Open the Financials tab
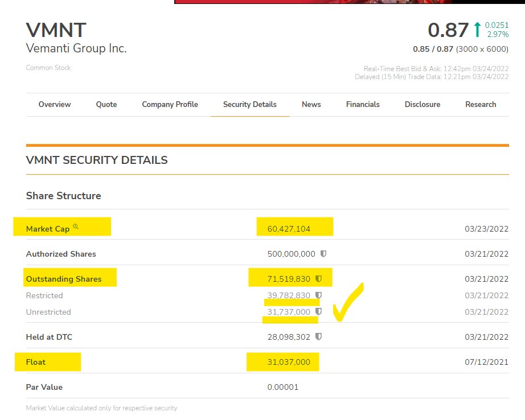The height and width of the screenshot is (420, 525). [x=363, y=104]
